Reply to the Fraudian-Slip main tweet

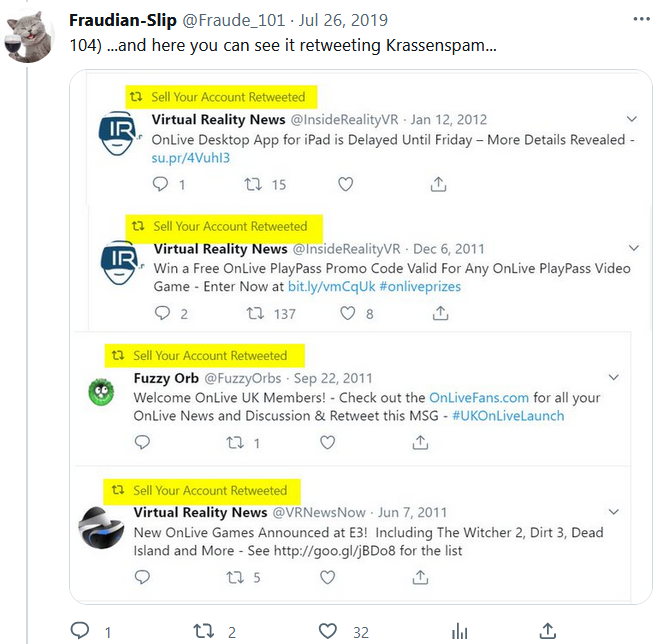[80, 631]
